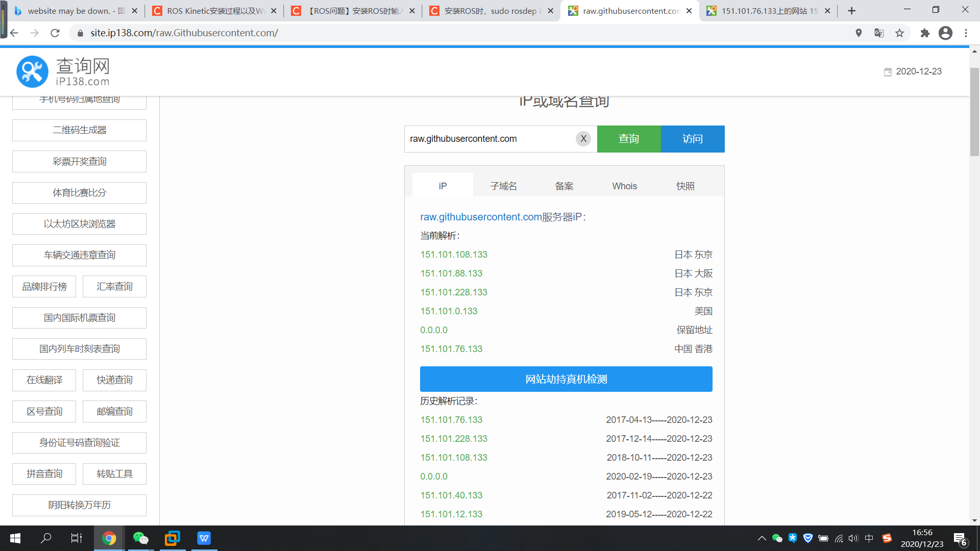Click the green 查询 button
The height and width of the screenshot is (551, 980).
point(629,139)
